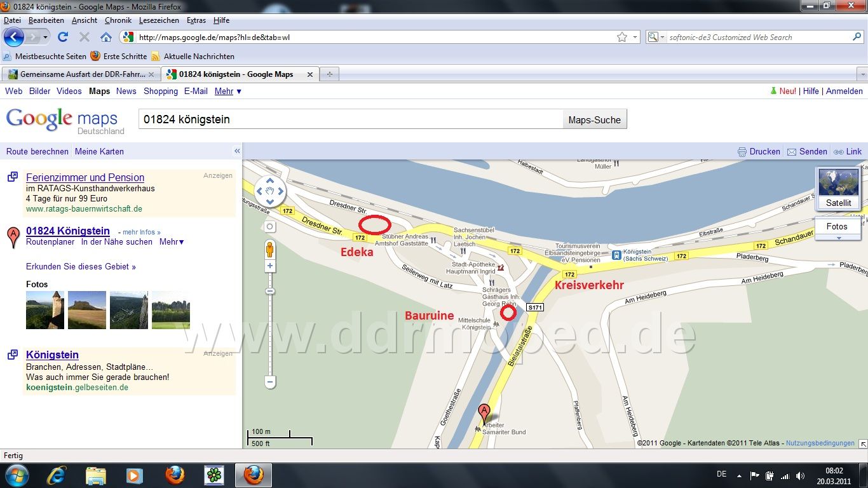Open new tab plus button
Viewport: 868px width, 488px height.
pos(329,74)
